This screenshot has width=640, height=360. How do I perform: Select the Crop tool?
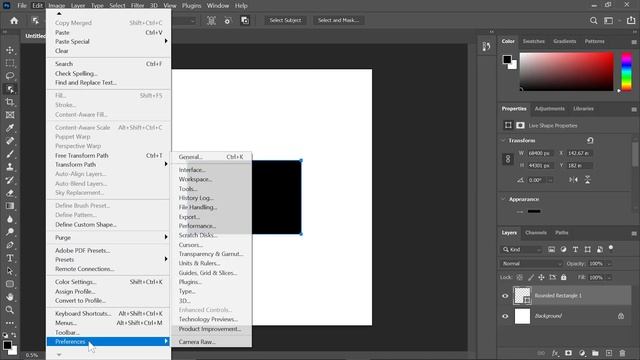click(10, 102)
